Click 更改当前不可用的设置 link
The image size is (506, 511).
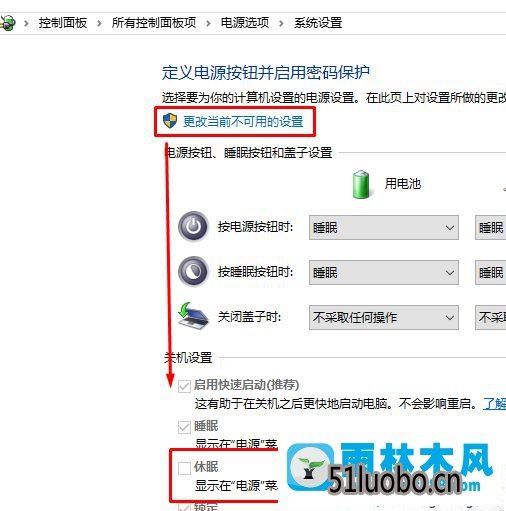(x=243, y=122)
